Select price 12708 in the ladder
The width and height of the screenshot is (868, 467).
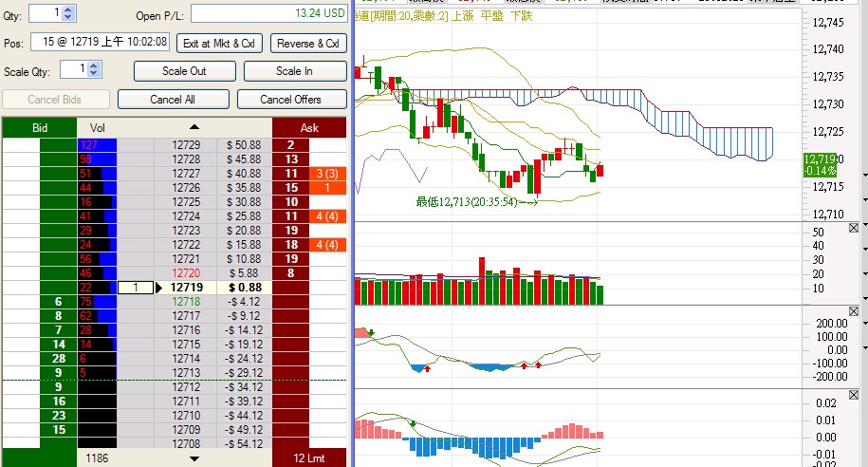pyautogui.click(x=186, y=443)
